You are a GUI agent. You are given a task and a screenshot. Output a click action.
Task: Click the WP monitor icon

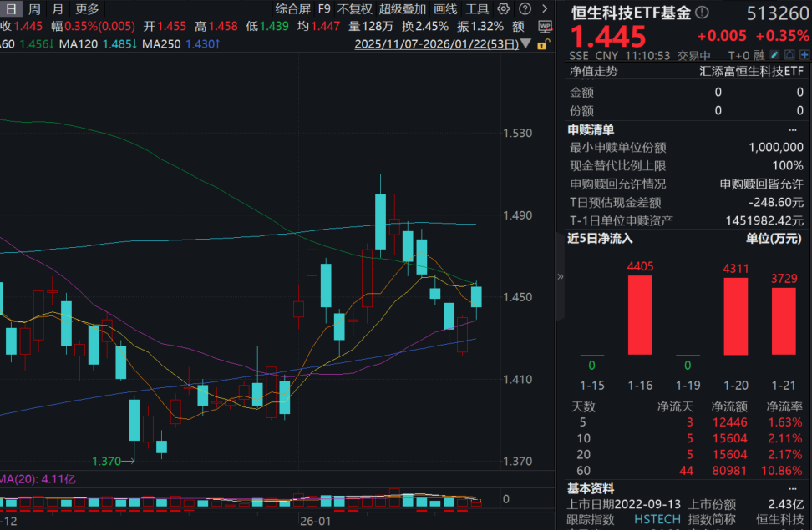coord(545,27)
